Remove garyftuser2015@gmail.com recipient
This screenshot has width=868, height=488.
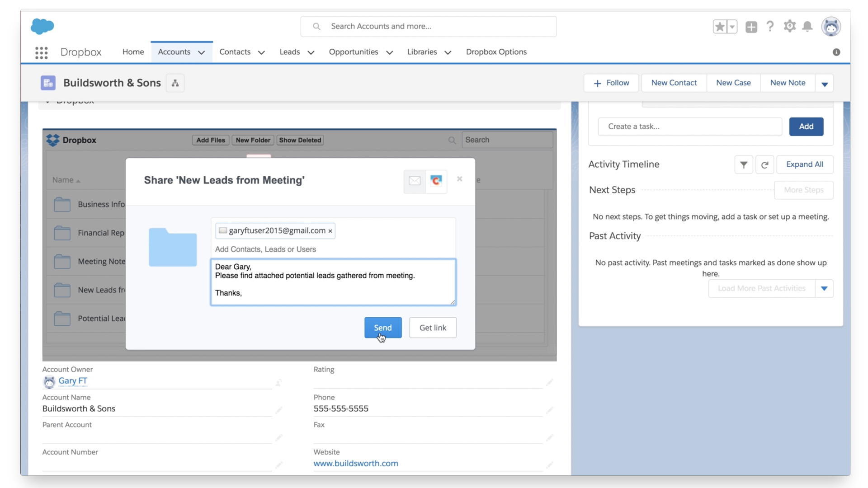coord(330,231)
